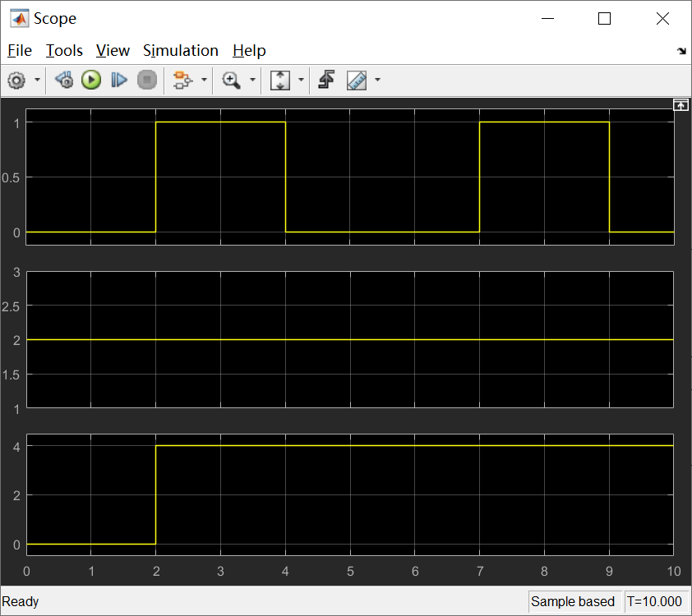Expand the axis scaling dropdown arrow
692x616 pixels.
301,80
